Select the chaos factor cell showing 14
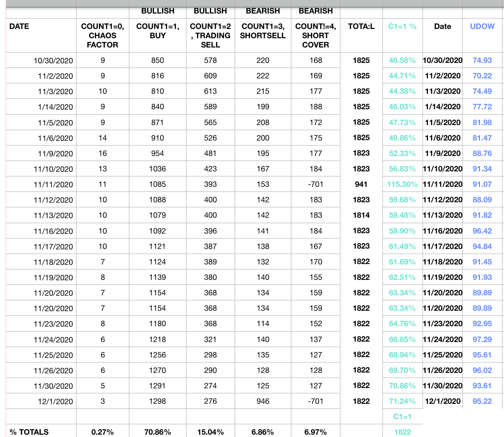 click(x=103, y=138)
